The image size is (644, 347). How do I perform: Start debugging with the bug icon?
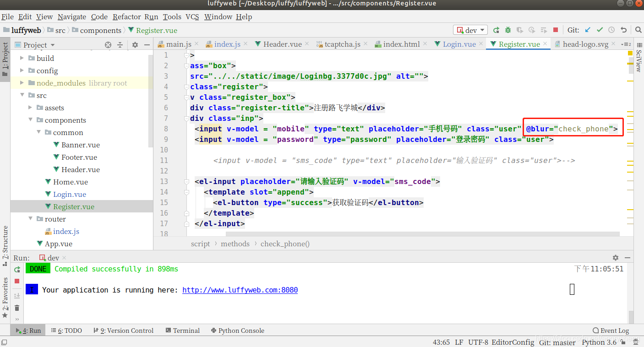click(x=508, y=30)
